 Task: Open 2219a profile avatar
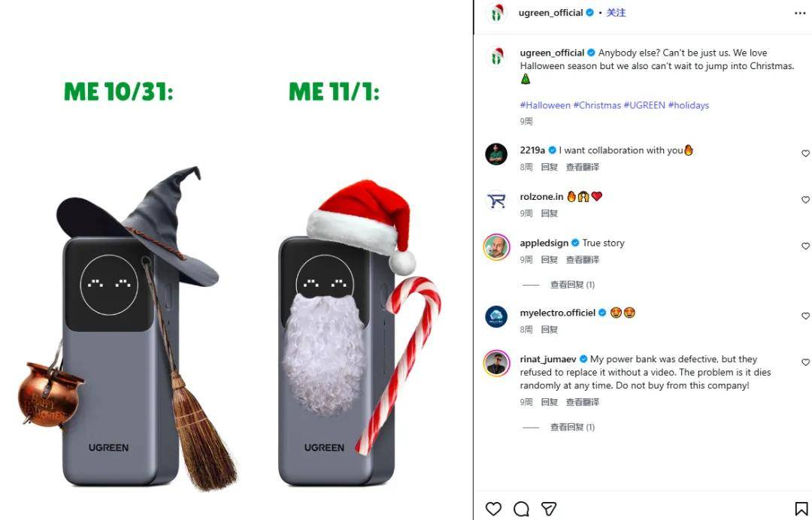tap(496, 154)
